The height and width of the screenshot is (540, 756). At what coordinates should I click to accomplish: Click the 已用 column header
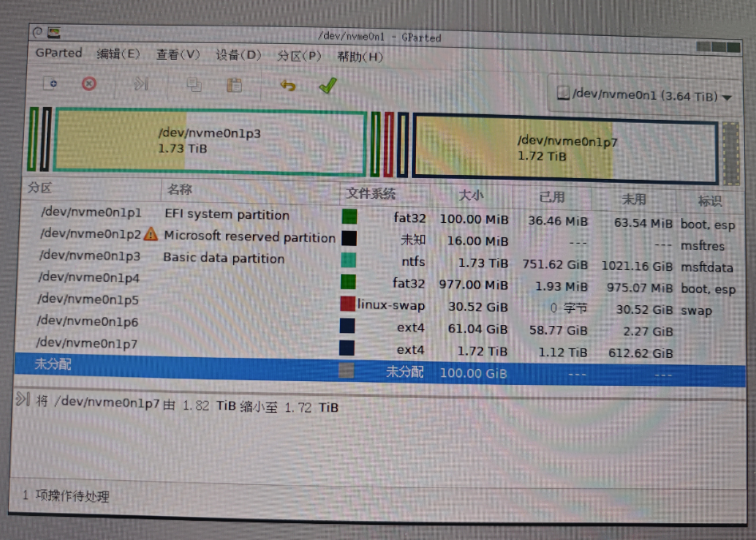coord(552,197)
